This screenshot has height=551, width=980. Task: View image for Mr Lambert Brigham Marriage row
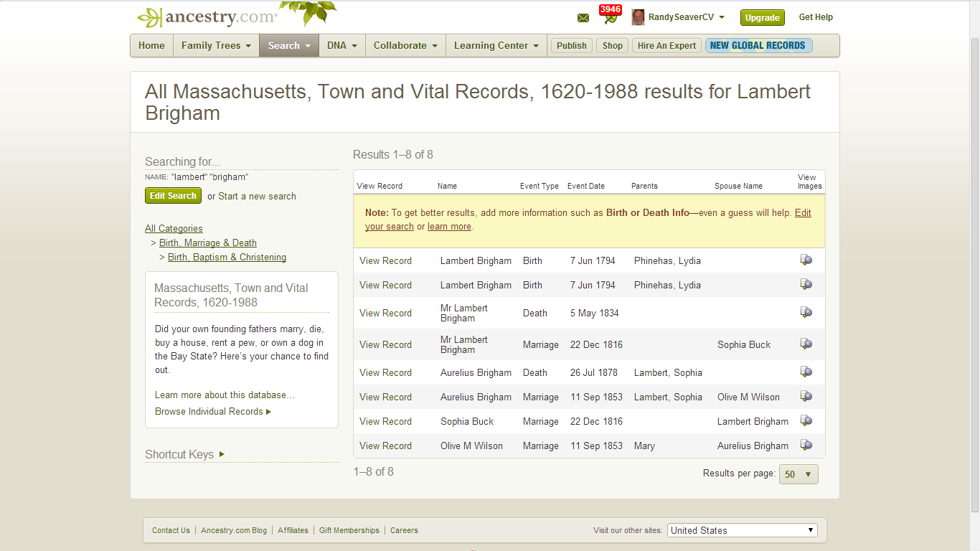806,344
